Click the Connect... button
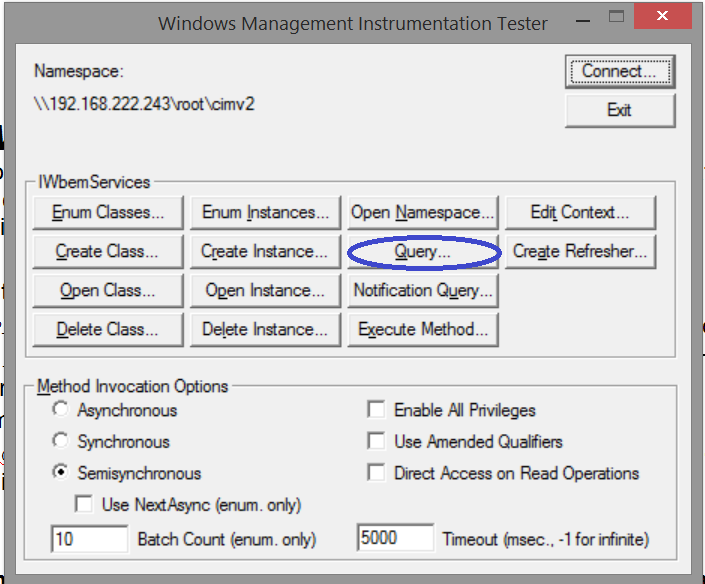 point(620,71)
